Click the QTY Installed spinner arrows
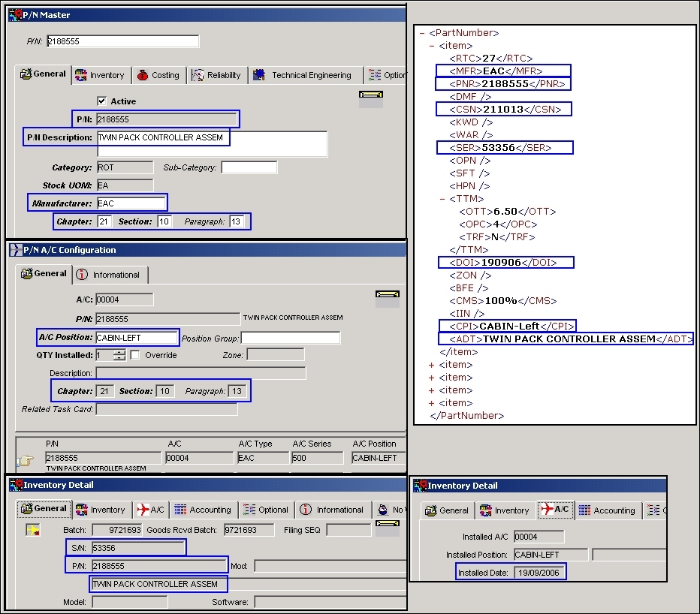Image resolution: width=700 pixels, height=614 pixels. click(119, 355)
